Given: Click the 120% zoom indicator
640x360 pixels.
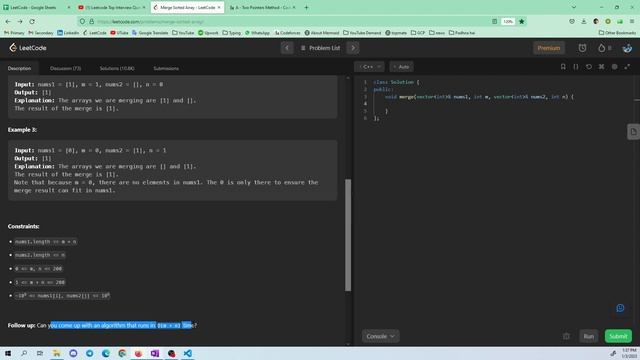Looking at the screenshot, I should pyautogui.click(x=508, y=21).
